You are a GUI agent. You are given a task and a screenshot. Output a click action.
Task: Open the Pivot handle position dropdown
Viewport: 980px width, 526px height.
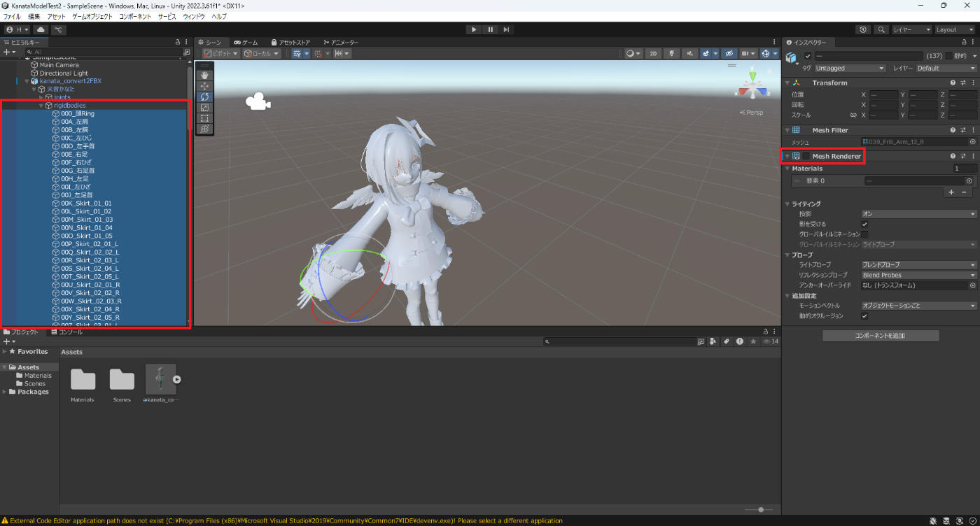221,53
